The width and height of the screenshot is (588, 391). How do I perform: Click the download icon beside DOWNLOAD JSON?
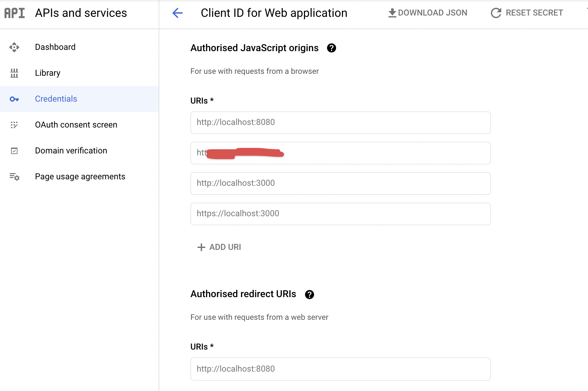click(x=392, y=13)
